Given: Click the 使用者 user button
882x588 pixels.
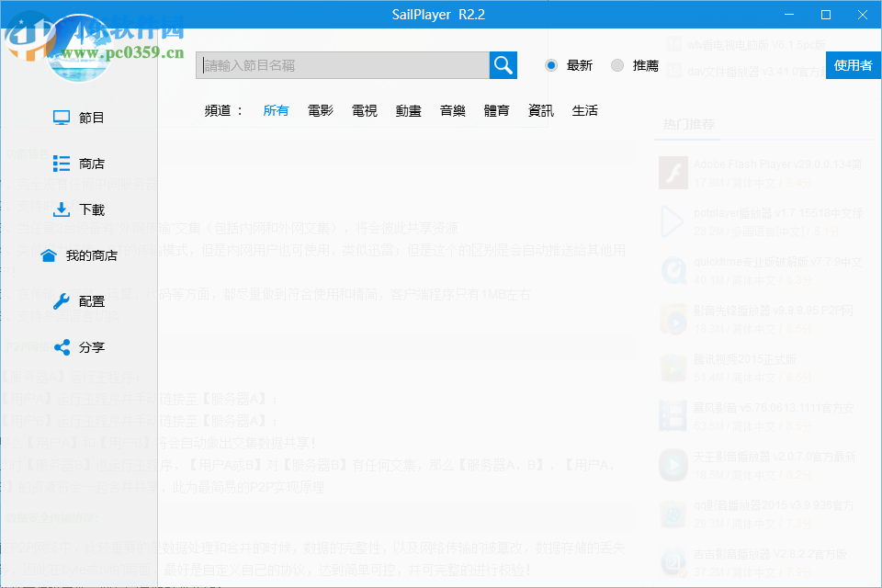Looking at the screenshot, I should 854,65.
